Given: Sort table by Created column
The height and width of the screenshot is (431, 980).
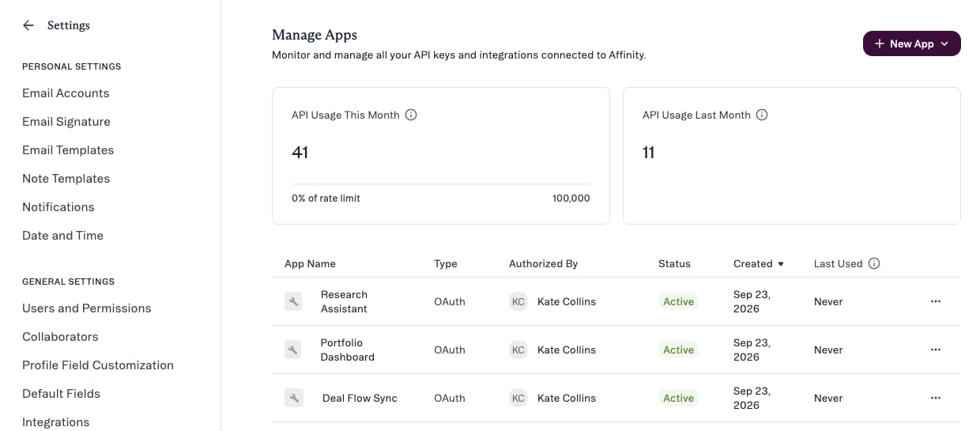Looking at the screenshot, I should 758,263.
